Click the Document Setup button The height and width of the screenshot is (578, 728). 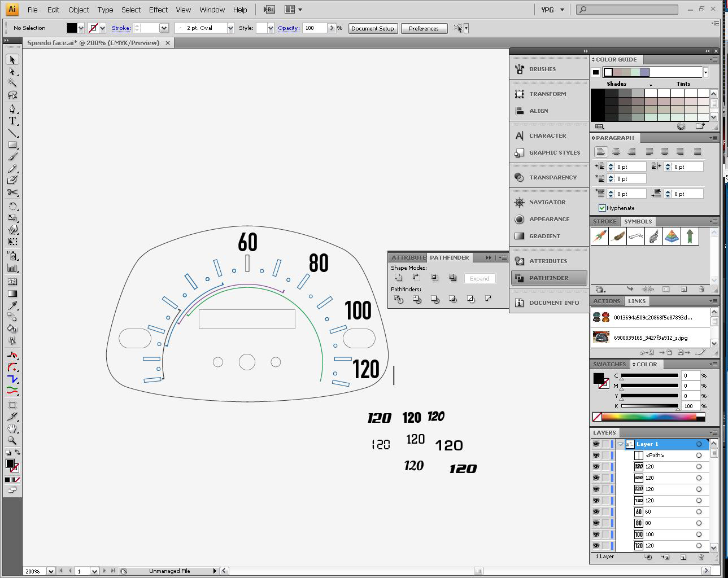[373, 28]
